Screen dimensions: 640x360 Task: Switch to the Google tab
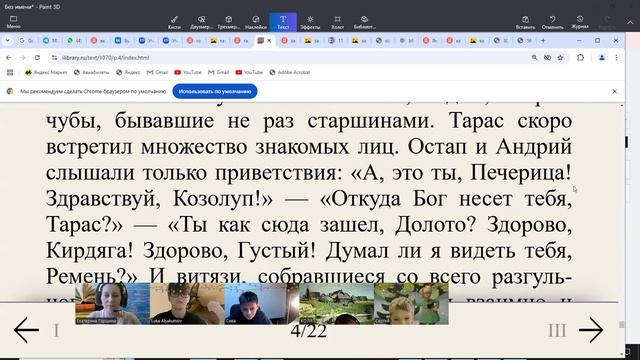coord(26,40)
